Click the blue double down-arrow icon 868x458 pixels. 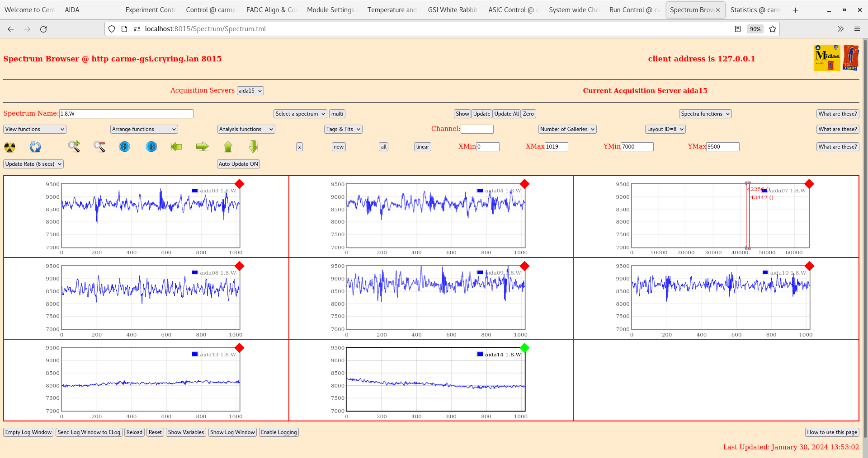pos(125,147)
